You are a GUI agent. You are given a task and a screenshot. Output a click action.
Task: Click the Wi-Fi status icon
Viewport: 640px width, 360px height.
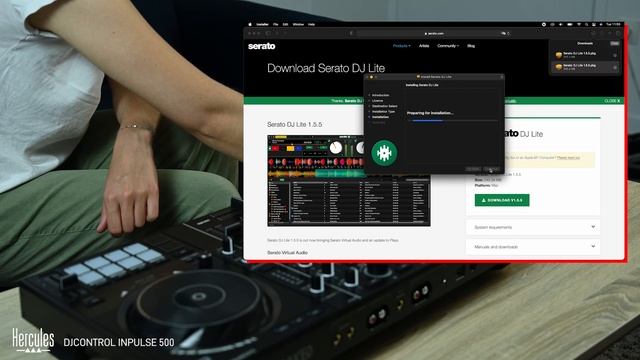tap(579, 24)
